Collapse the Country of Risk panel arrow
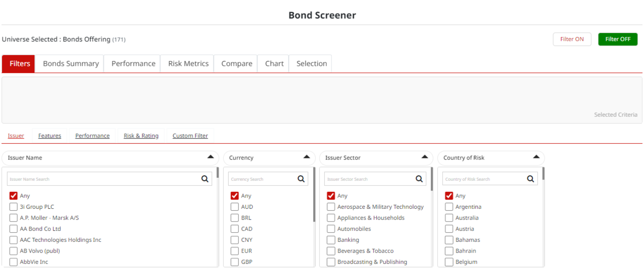This screenshot has width=644, height=268. tap(536, 157)
